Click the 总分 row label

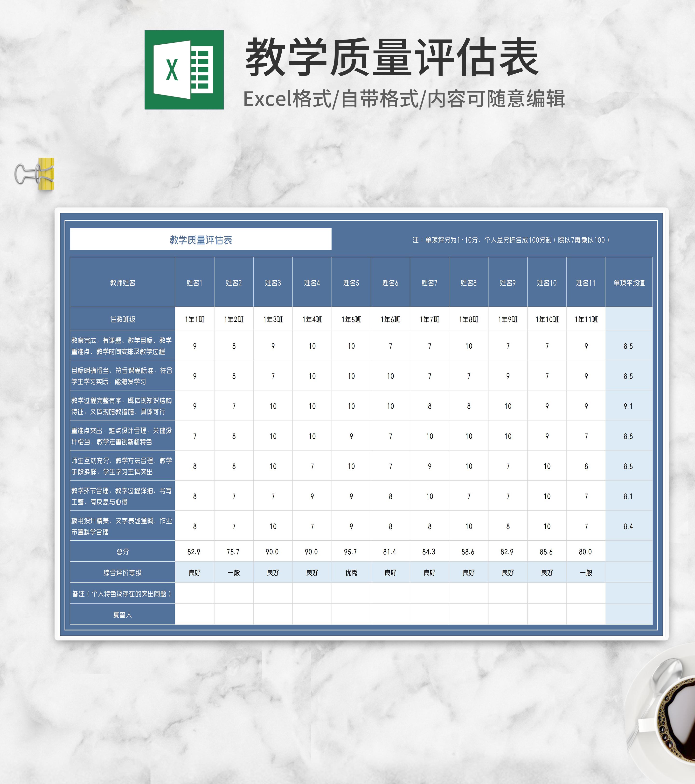[122, 551]
